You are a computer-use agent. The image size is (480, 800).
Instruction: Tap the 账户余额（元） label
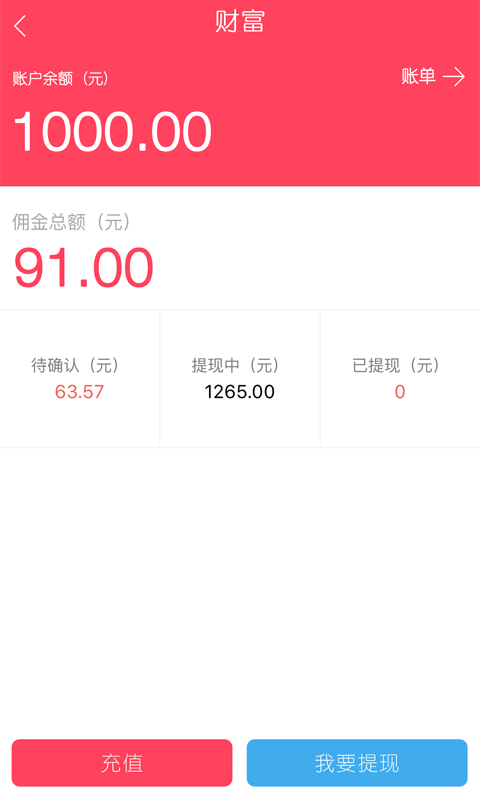tap(60, 79)
